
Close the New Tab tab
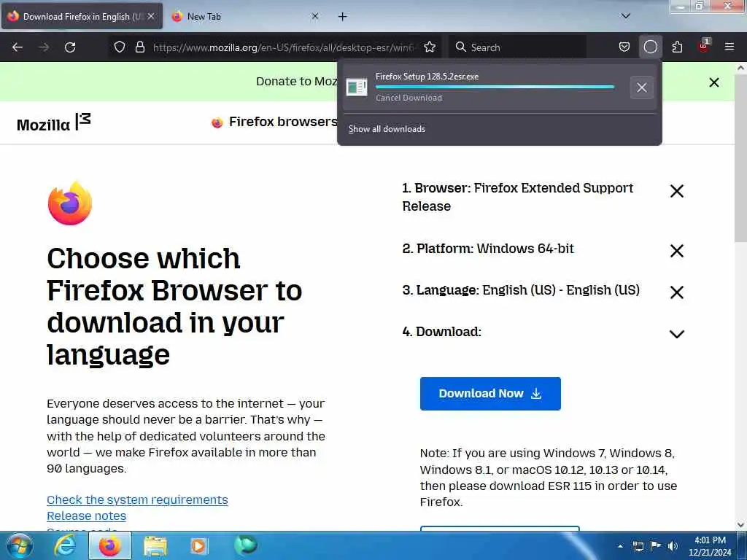coord(315,16)
